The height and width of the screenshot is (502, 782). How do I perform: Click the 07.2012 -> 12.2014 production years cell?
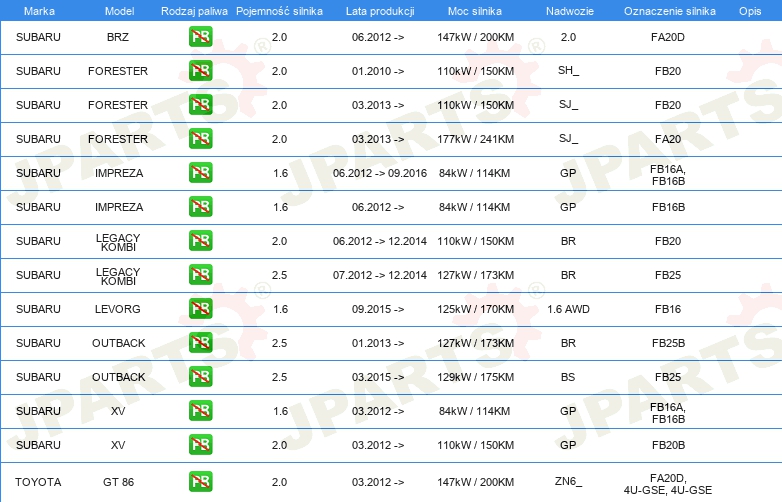point(380,275)
